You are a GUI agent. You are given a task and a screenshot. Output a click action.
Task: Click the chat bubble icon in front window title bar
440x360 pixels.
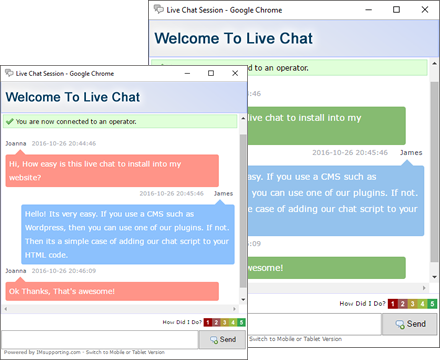point(9,73)
